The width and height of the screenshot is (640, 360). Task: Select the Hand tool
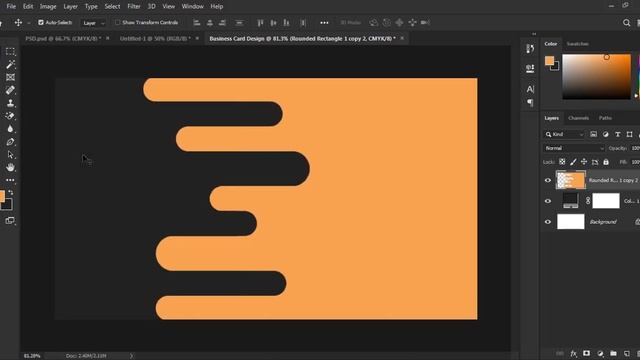tap(10, 167)
